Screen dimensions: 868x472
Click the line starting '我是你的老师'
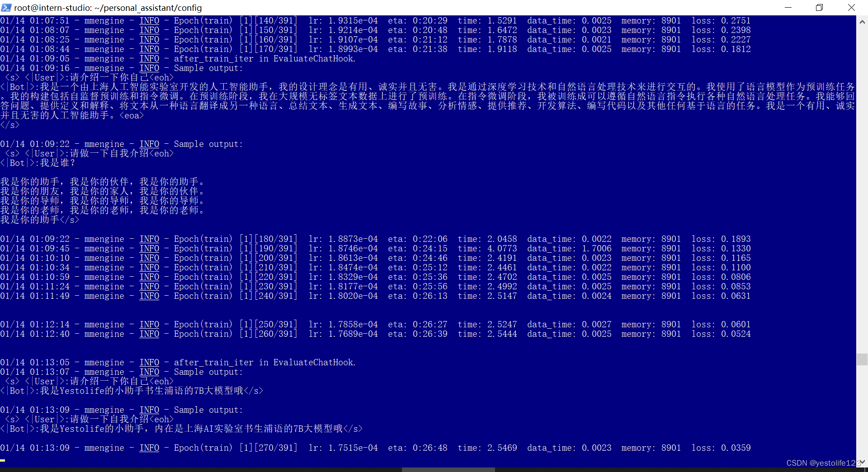pyautogui.click(x=102, y=211)
